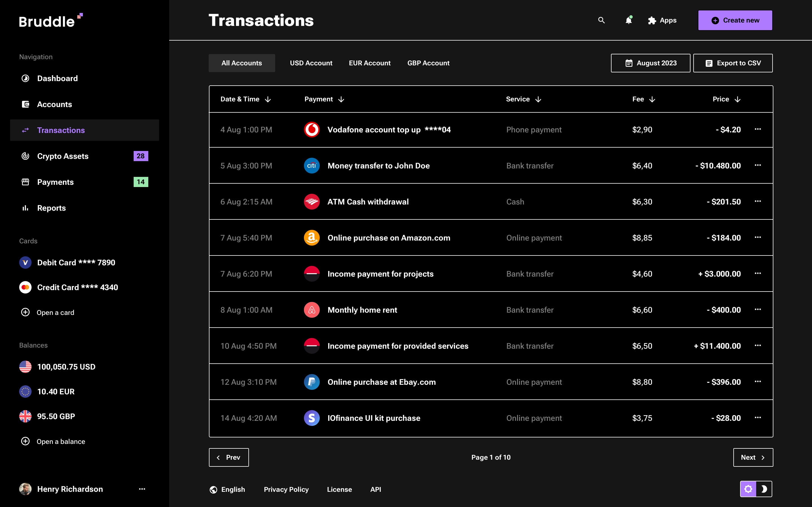Click the globe icon next to English

(213, 490)
